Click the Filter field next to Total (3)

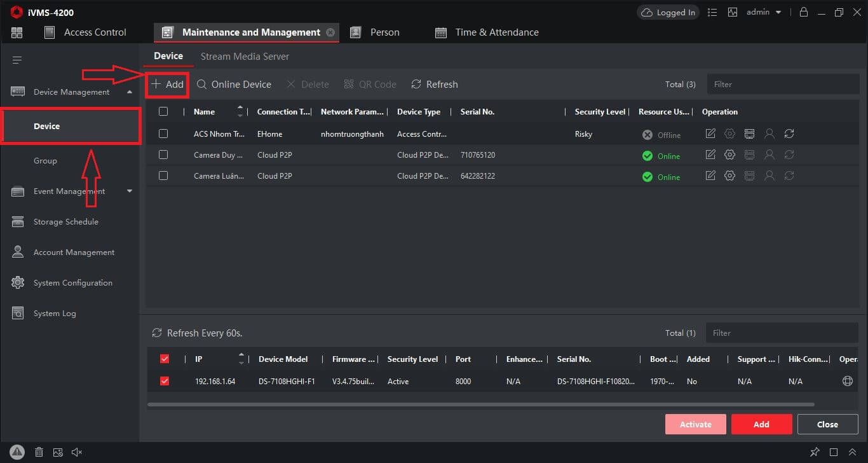[x=782, y=84]
